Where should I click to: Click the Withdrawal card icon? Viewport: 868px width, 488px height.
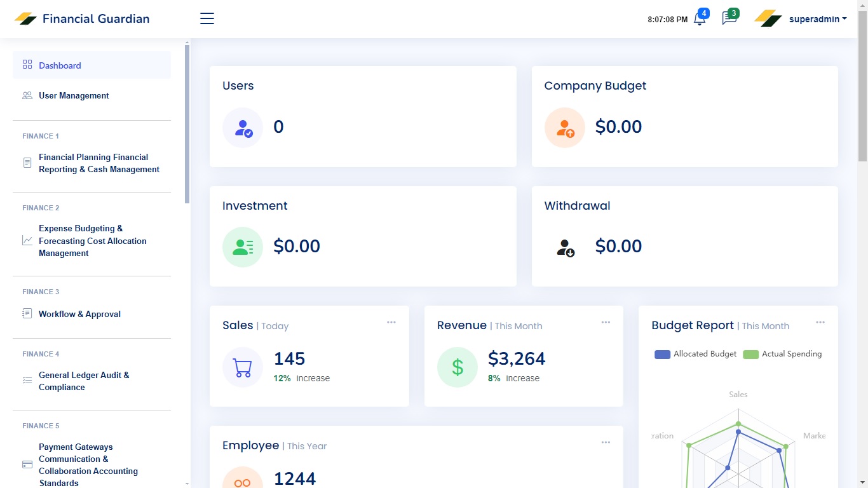click(565, 247)
